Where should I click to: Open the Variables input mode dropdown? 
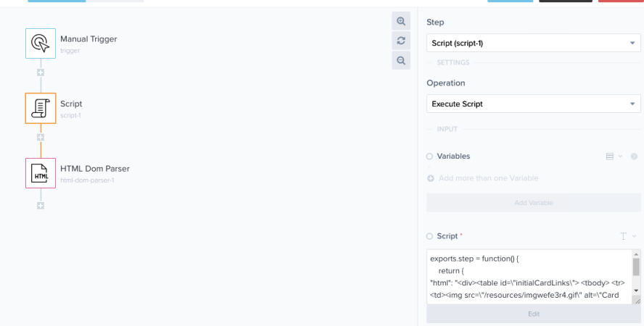[614, 156]
